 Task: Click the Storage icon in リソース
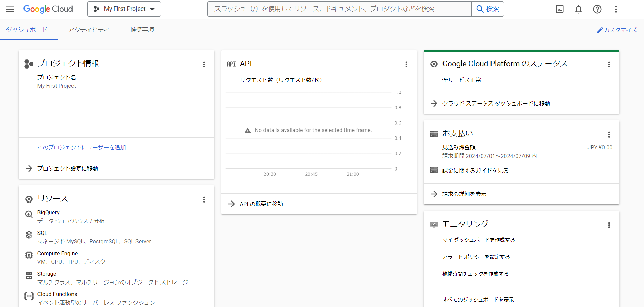point(29,276)
